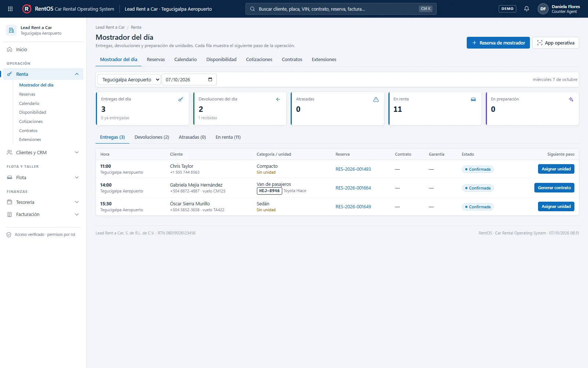
Task: Click the 07/10/2026 date field
Action: [189, 79]
